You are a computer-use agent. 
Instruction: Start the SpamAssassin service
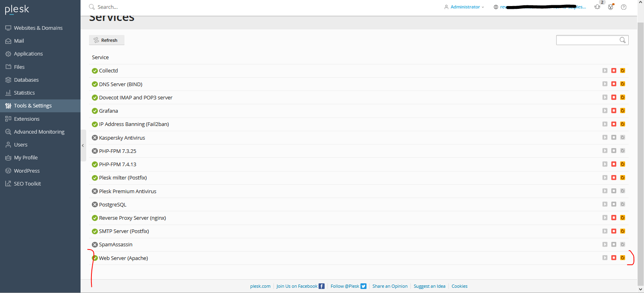[605, 244]
